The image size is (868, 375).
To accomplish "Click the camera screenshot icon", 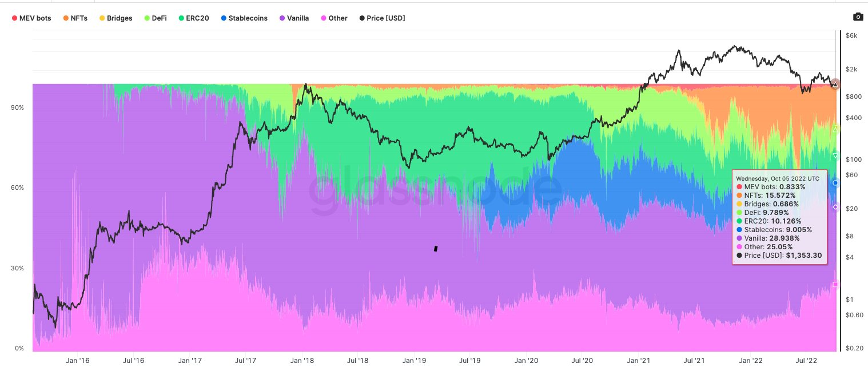I will point(858,17).
